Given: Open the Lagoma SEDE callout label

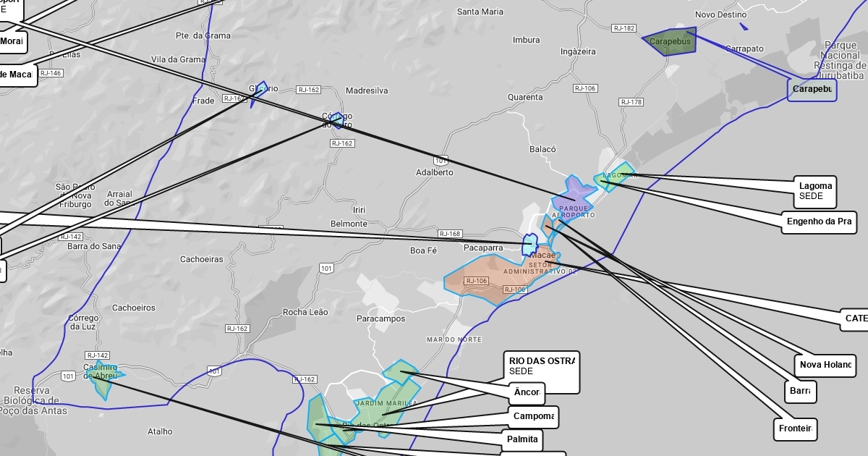Looking at the screenshot, I should click(x=815, y=191).
